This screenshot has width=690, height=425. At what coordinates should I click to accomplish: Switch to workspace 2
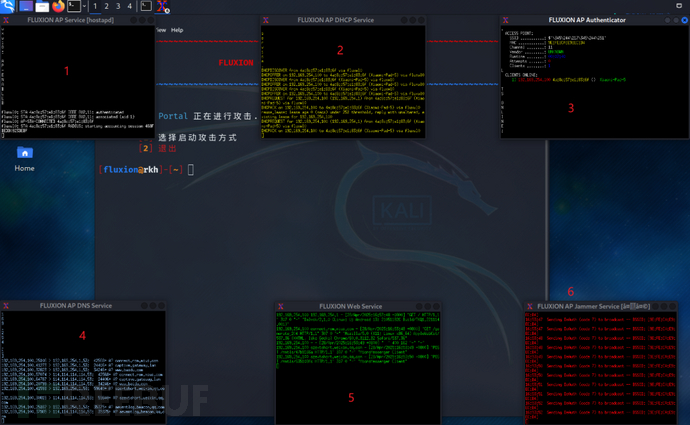pos(106,6)
